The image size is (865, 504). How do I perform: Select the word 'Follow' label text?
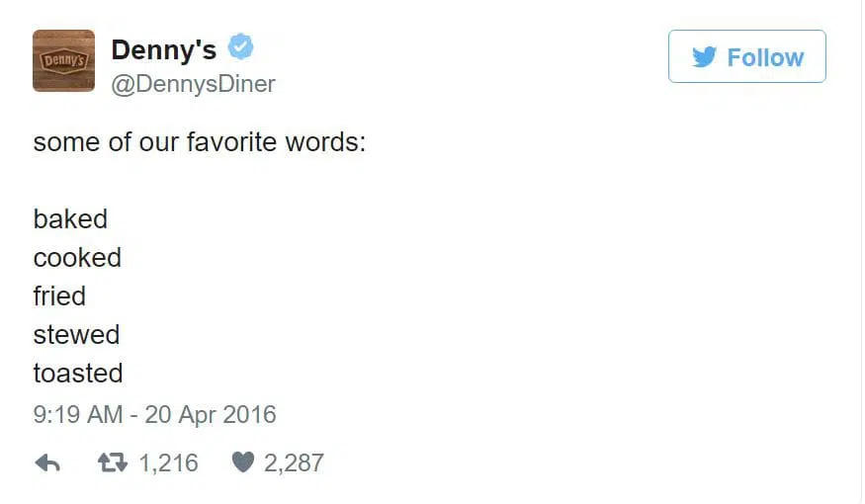(x=766, y=57)
